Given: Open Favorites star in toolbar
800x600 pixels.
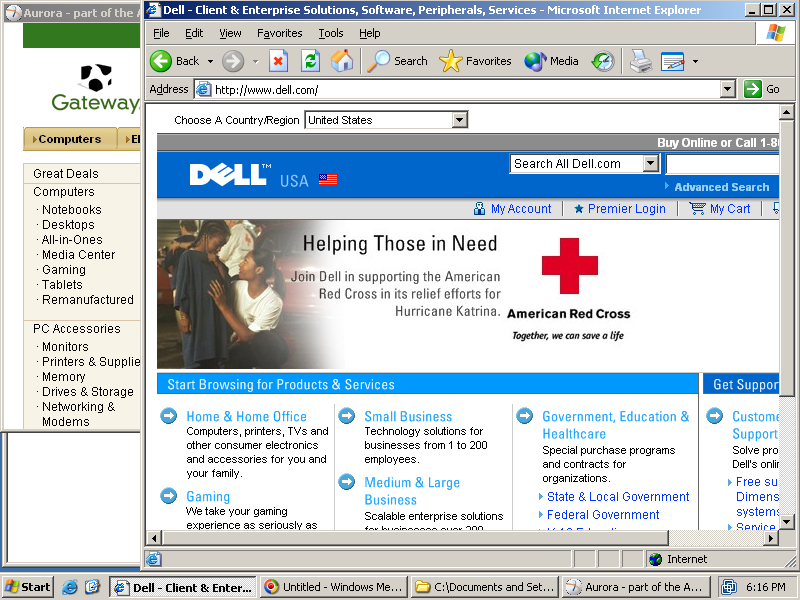Looking at the screenshot, I should point(451,61).
